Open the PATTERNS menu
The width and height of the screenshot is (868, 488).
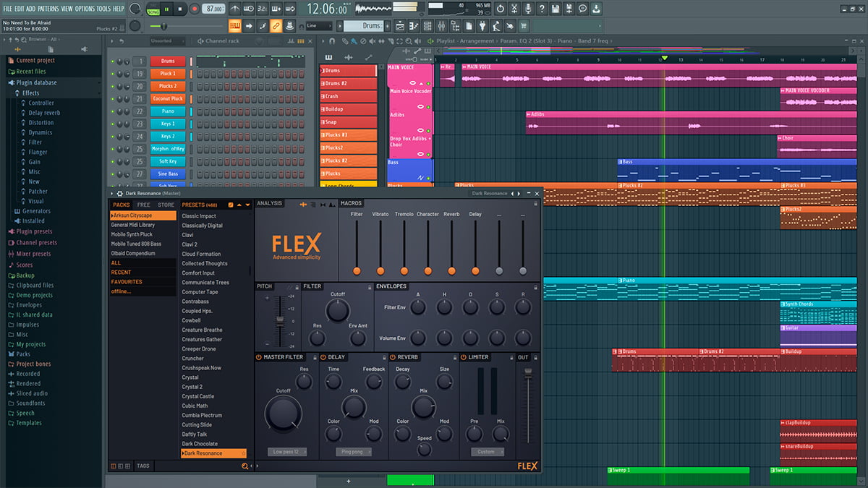[48, 9]
